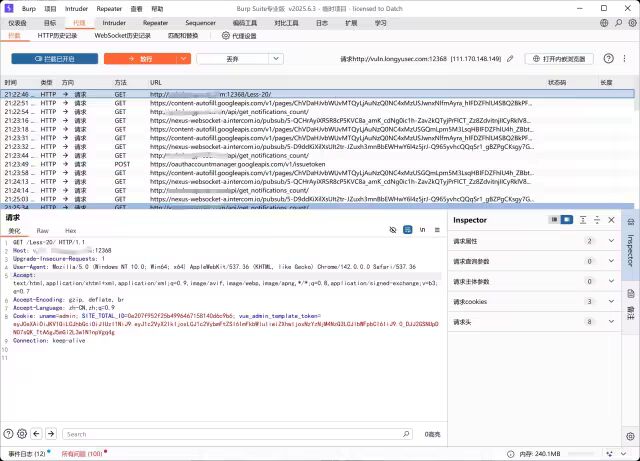The width and height of the screenshot is (640, 461).
Task: Open side panel settings gear at bottom right
Action: (x=630, y=436)
